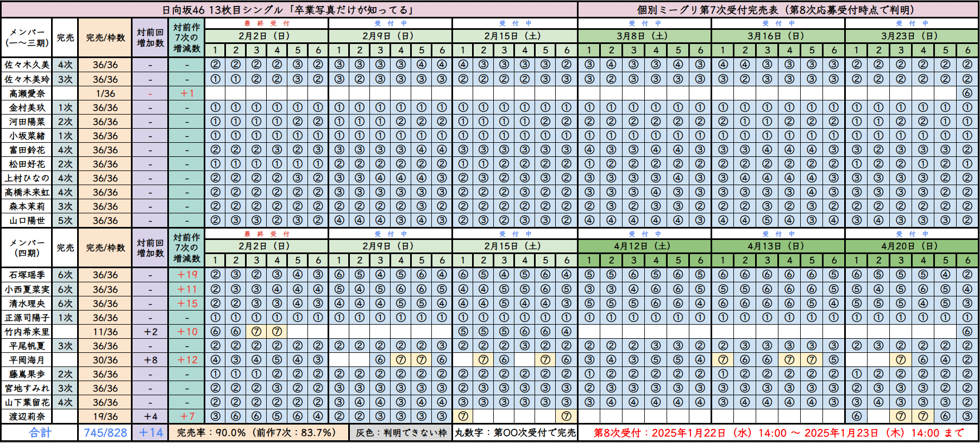Click the legend 灰色:判明できない枠
Image resolution: width=980 pixels, height=443 pixels.
tap(401, 433)
